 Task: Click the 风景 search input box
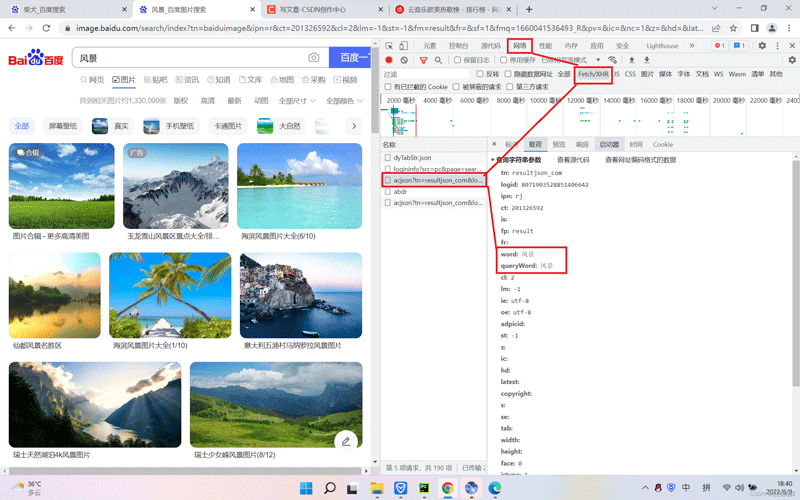(x=190, y=58)
